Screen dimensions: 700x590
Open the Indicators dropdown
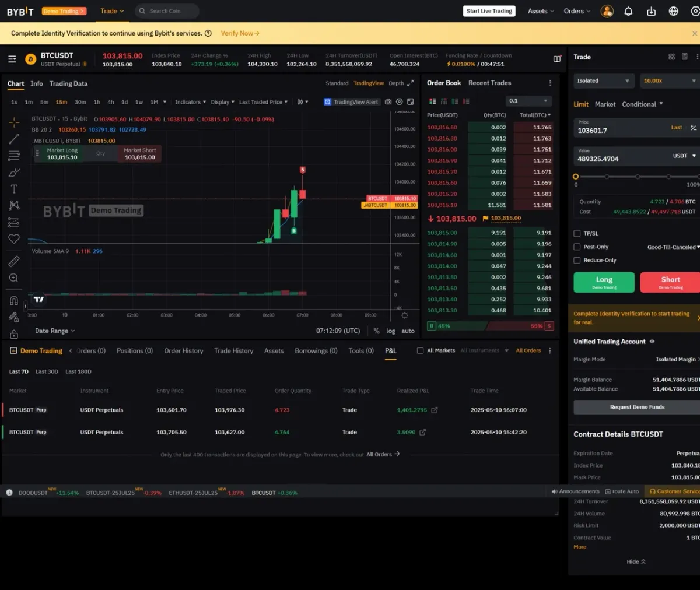[x=190, y=102]
